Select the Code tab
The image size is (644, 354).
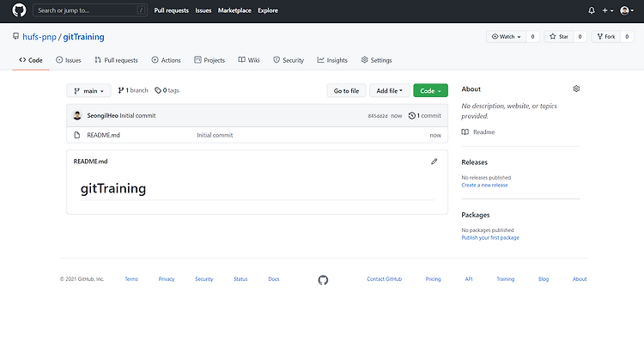point(31,60)
